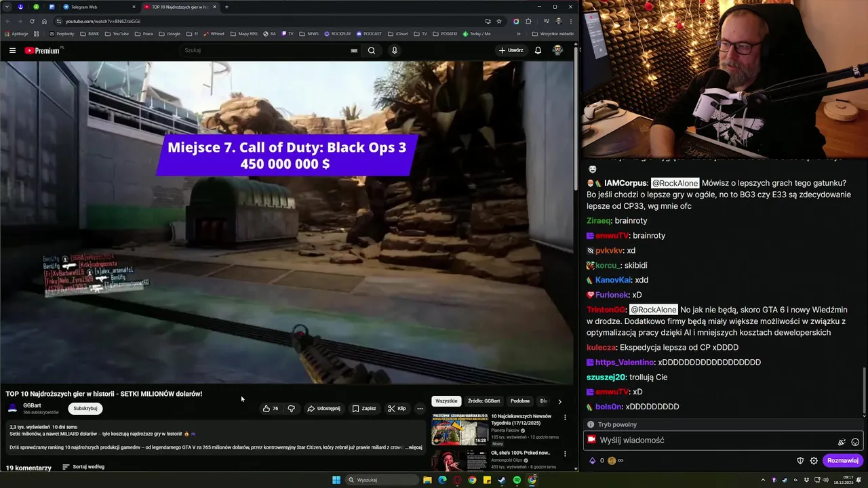The image size is (868, 488).
Task: Open the shield icon in chat
Action: coord(800,461)
